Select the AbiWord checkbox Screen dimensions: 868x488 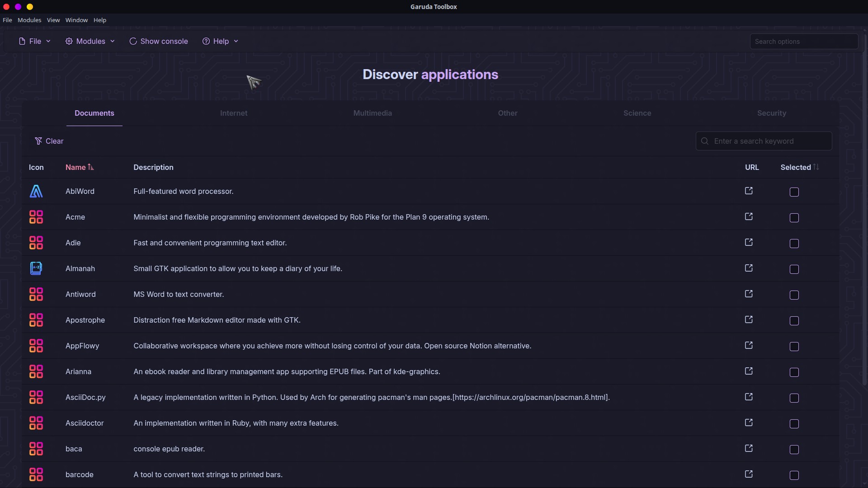point(794,192)
